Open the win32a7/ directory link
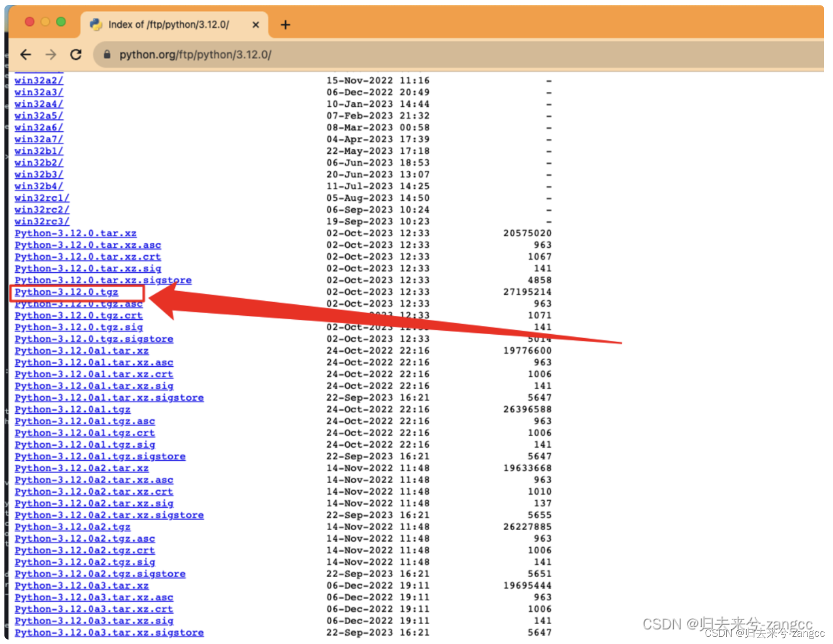 pos(39,139)
